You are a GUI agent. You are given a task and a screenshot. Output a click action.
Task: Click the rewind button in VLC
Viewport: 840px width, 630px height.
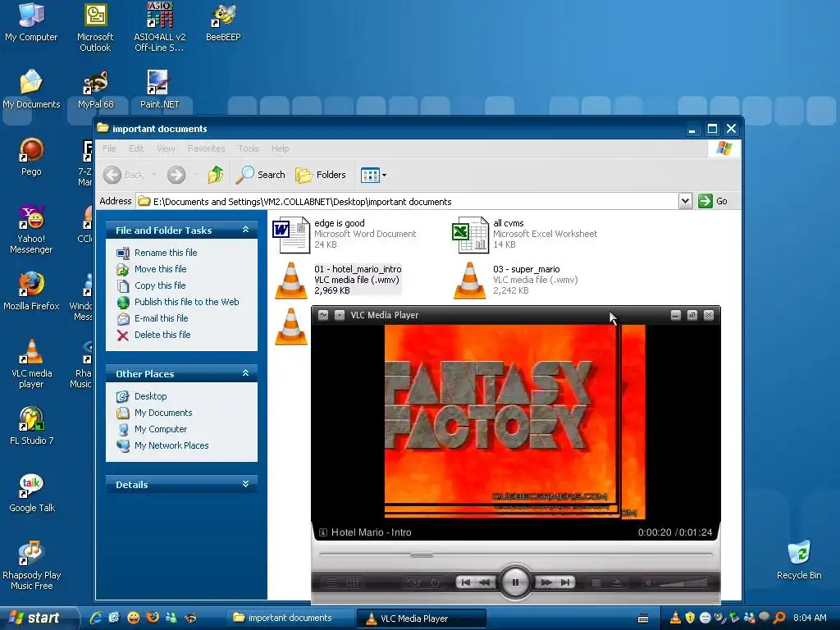pyautogui.click(x=485, y=582)
